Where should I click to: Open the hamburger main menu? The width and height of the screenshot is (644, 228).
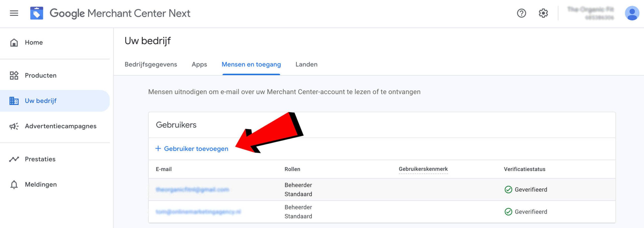coord(14,13)
